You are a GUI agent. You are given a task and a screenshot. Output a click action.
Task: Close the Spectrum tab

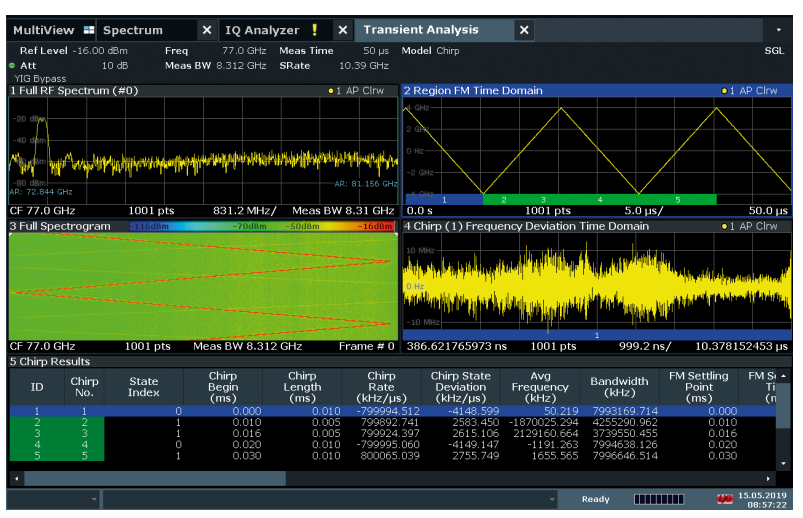click(x=207, y=30)
